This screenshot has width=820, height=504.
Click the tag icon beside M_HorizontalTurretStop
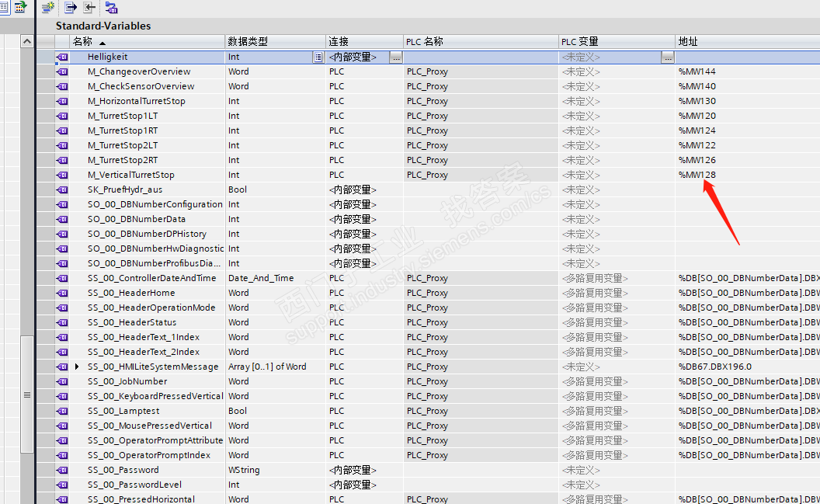[62, 101]
